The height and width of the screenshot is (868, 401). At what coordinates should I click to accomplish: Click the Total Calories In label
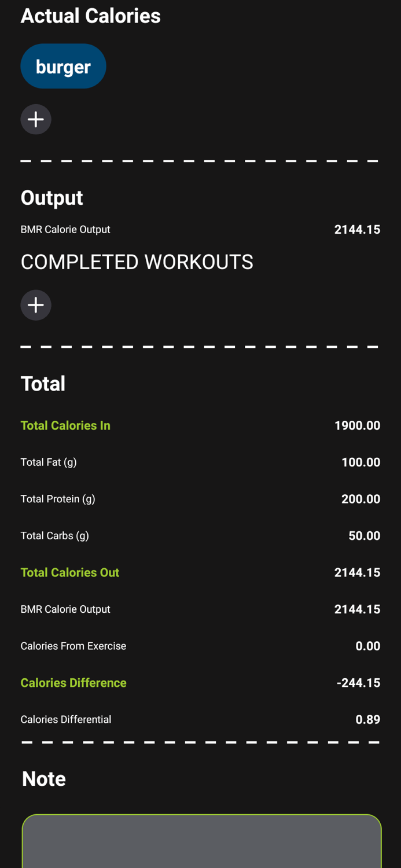pyautogui.click(x=65, y=425)
